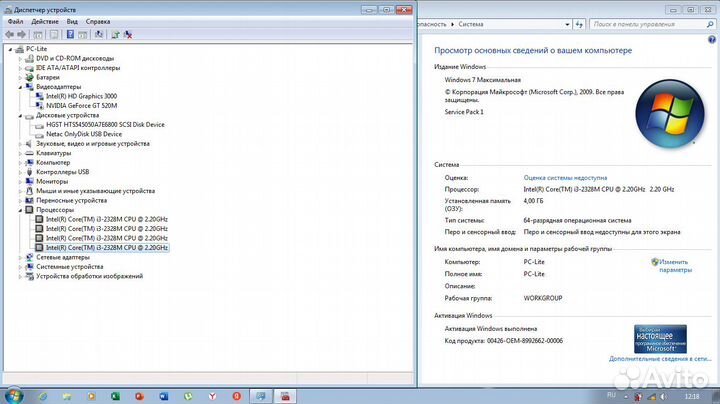Launch Internet Explorer from taskbar

pos(42,396)
